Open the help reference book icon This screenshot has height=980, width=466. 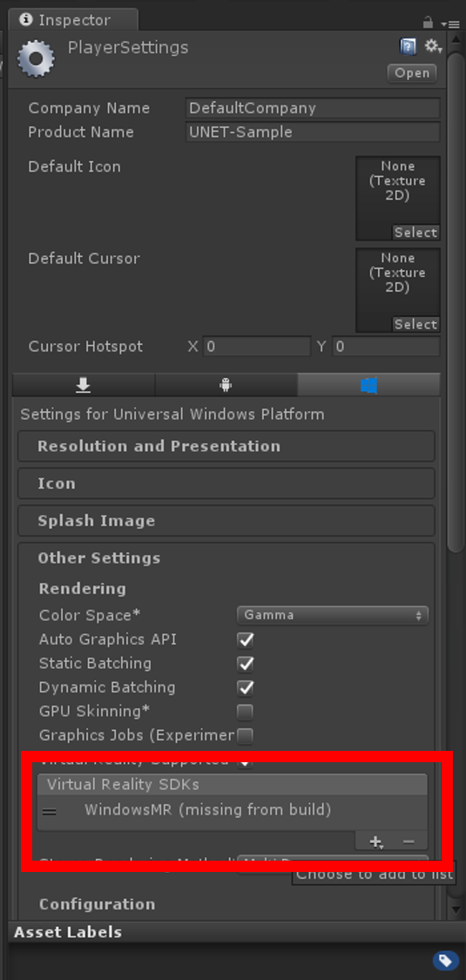click(408, 46)
